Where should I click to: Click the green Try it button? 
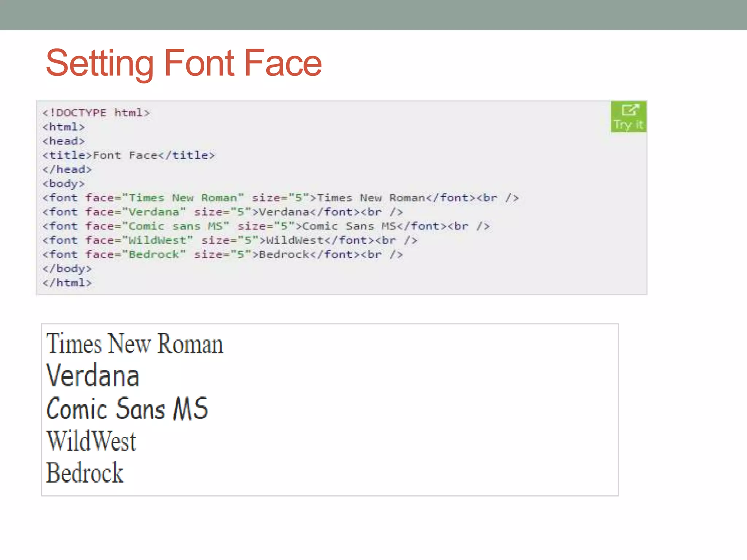(628, 117)
